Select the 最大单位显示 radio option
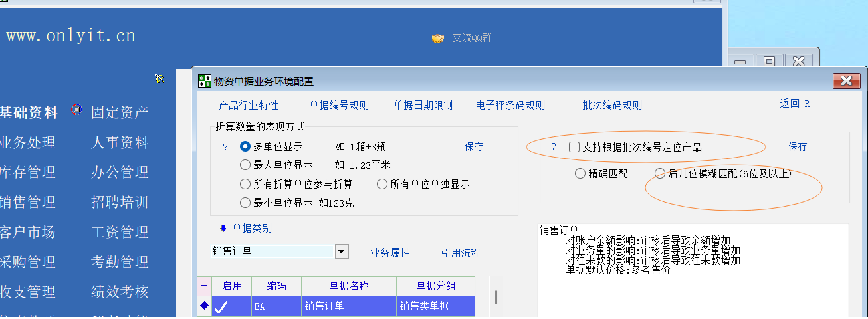Screen dimensions: 868x319 [x=245, y=165]
